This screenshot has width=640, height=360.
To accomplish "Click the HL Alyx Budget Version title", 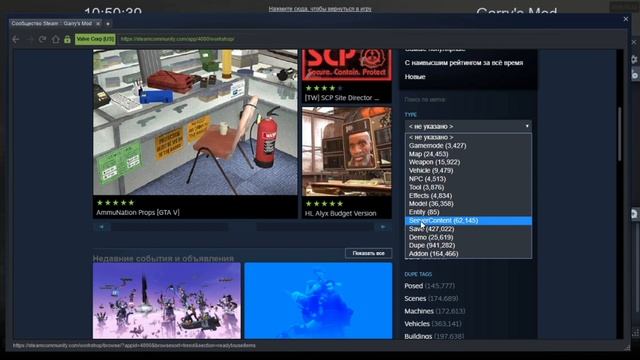I will pos(340,213).
